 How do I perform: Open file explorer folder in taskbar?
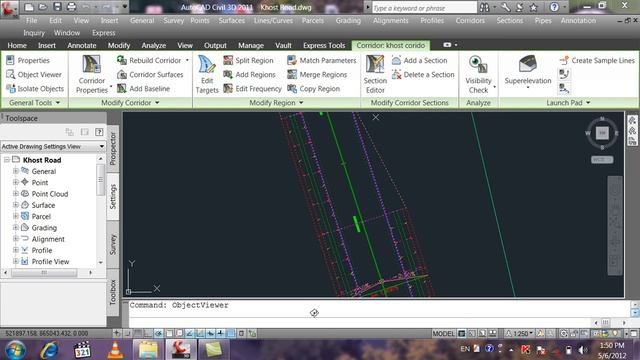pos(148,350)
